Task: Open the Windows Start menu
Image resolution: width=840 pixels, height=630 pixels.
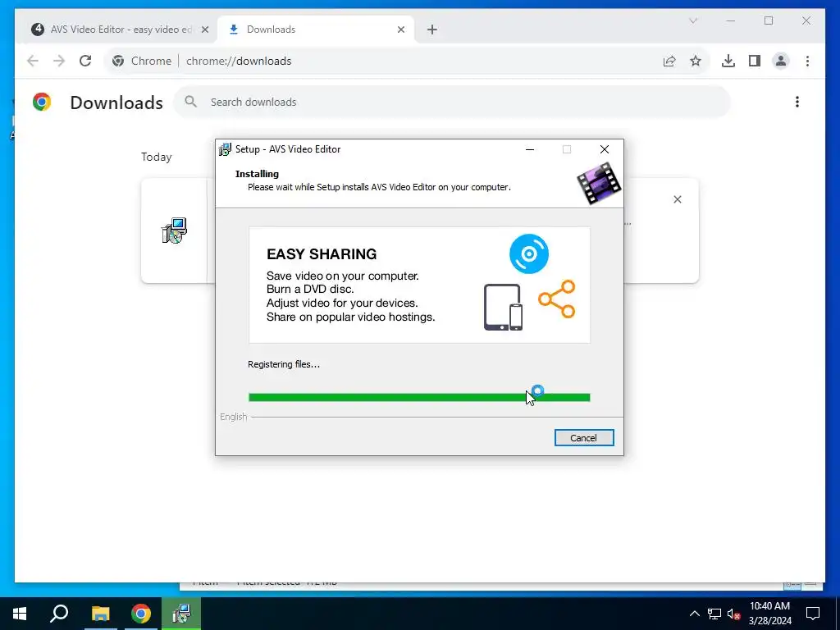Action: pyautogui.click(x=20, y=614)
